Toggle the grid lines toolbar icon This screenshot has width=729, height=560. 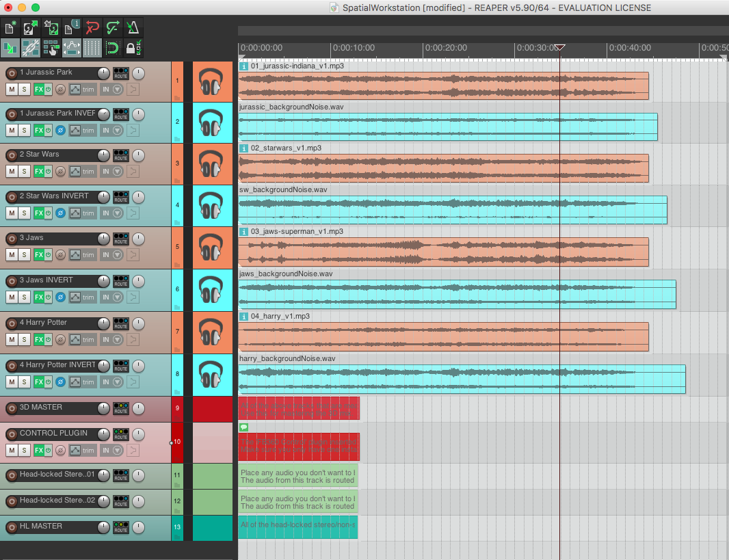coord(92,48)
